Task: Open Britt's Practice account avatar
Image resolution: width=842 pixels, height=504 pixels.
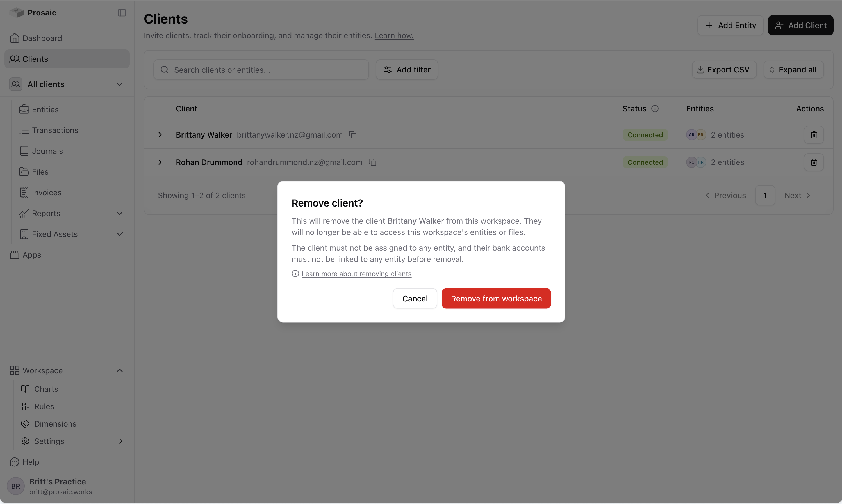Action: point(16,486)
